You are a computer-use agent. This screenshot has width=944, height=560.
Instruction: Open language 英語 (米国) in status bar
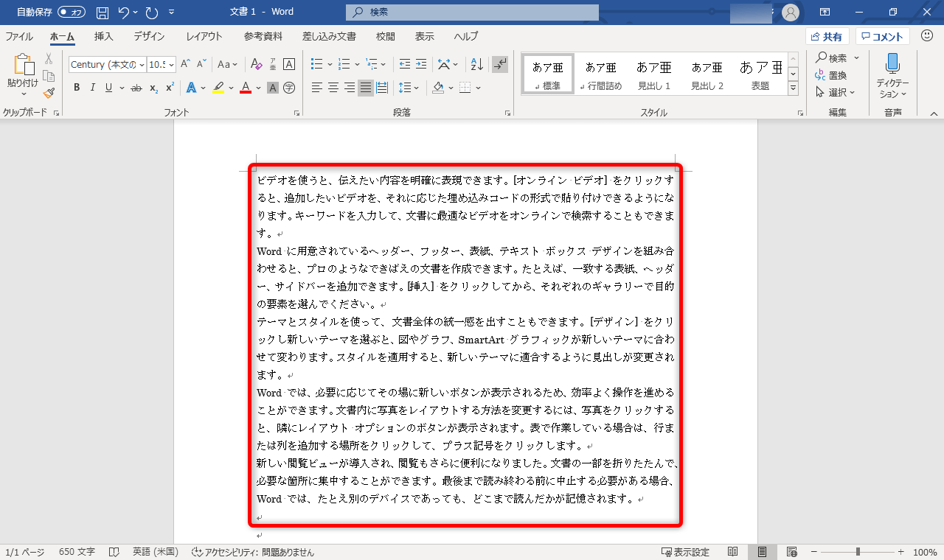[x=156, y=552]
